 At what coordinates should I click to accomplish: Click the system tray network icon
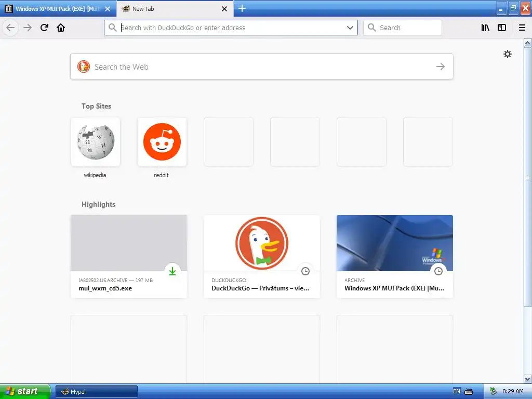[494, 392]
